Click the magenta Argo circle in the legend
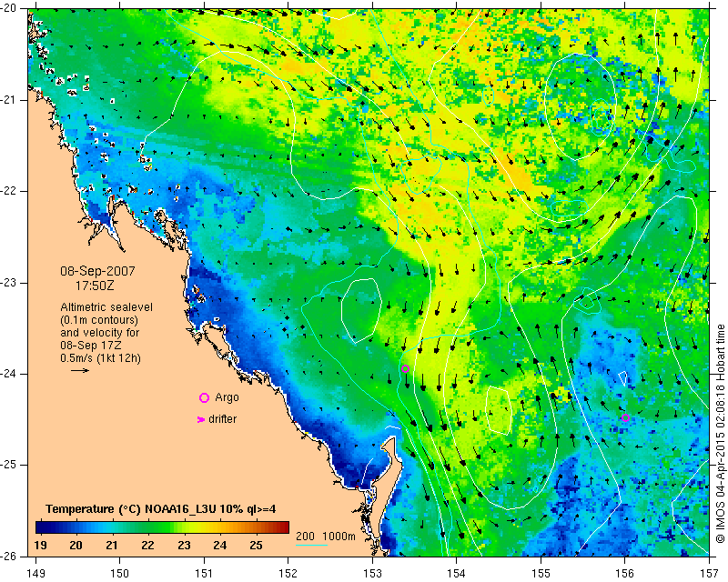 pos(204,397)
